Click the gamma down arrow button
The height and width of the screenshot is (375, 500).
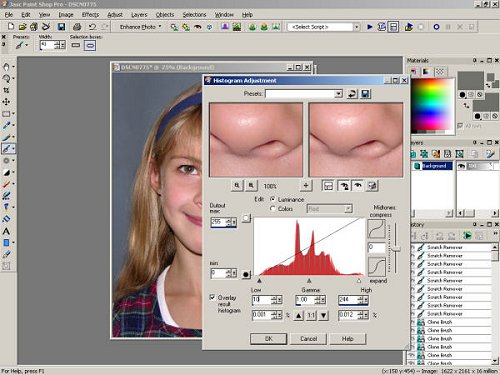coord(323,315)
